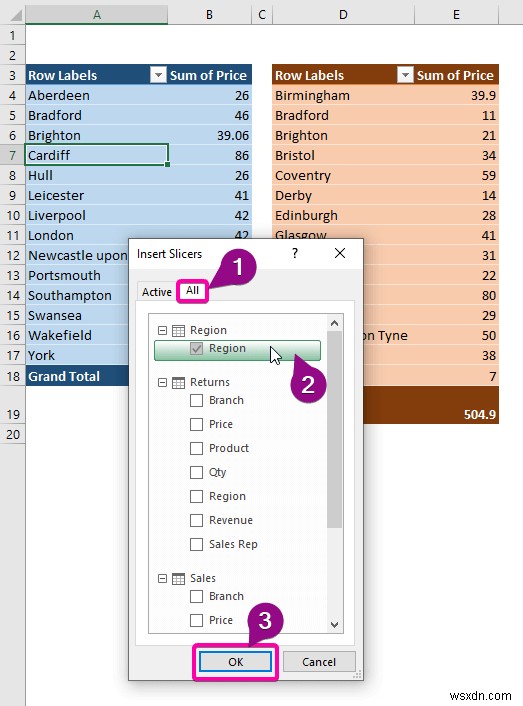
Task: Tick the Qty checkbox under Returns
Action: tap(196, 472)
